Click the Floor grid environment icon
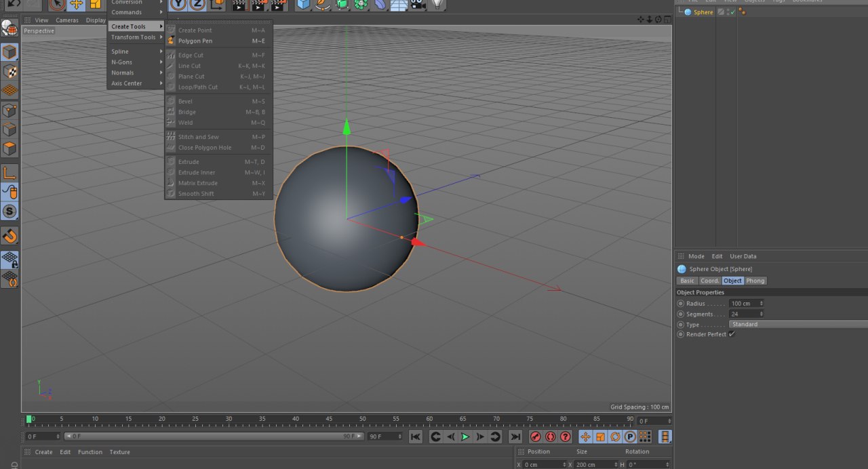 pos(399,4)
